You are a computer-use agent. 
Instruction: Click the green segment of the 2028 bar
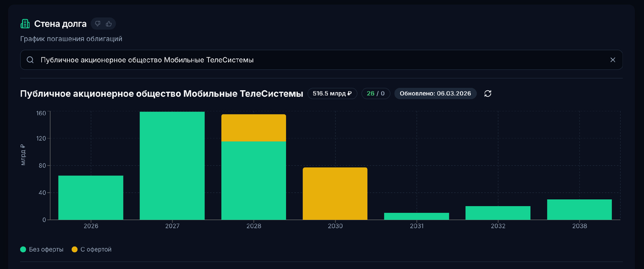pyautogui.click(x=254, y=180)
